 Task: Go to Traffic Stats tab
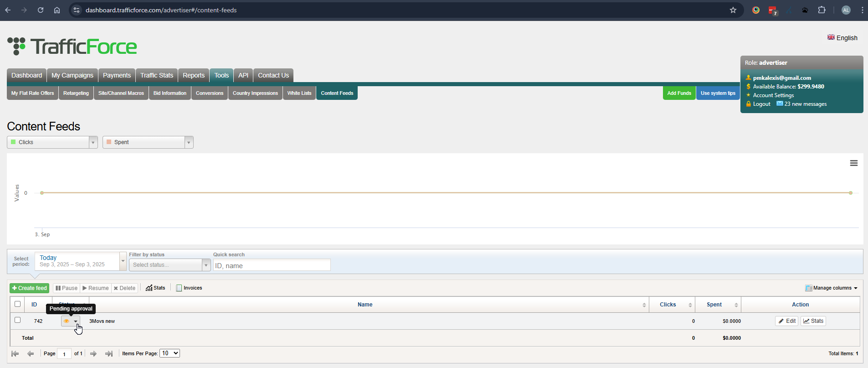[x=157, y=75]
